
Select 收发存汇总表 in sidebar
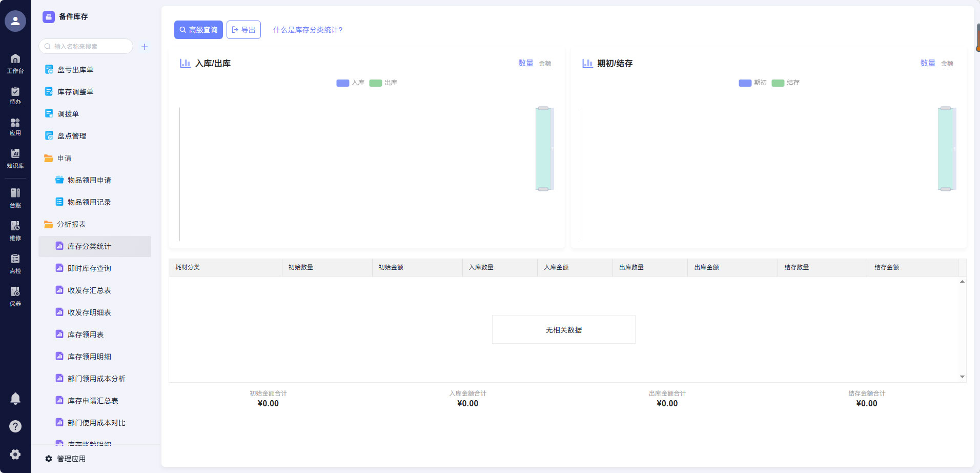click(x=89, y=290)
